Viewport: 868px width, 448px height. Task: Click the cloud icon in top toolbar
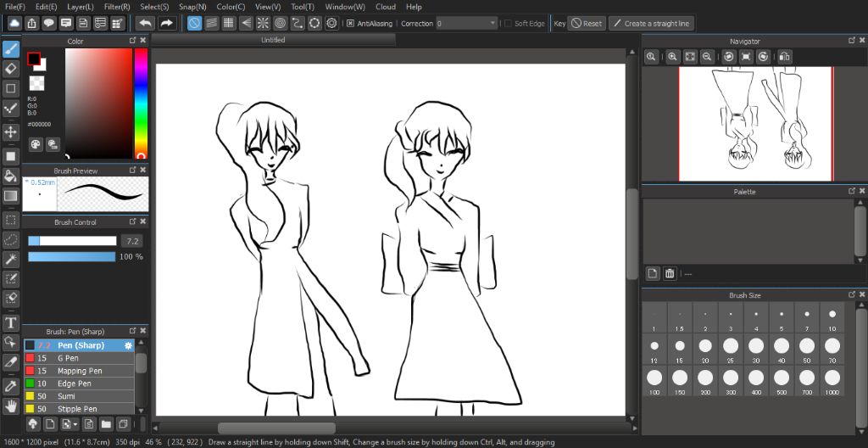click(x=14, y=23)
